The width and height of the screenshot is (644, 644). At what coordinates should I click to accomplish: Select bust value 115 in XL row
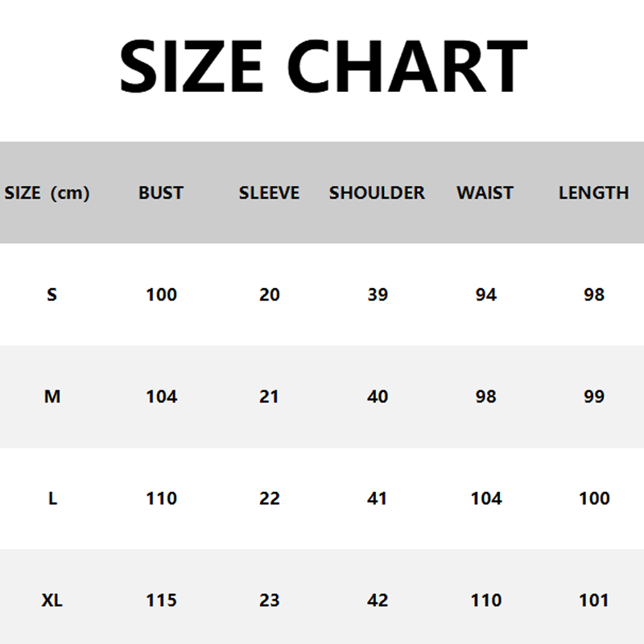click(161, 601)
